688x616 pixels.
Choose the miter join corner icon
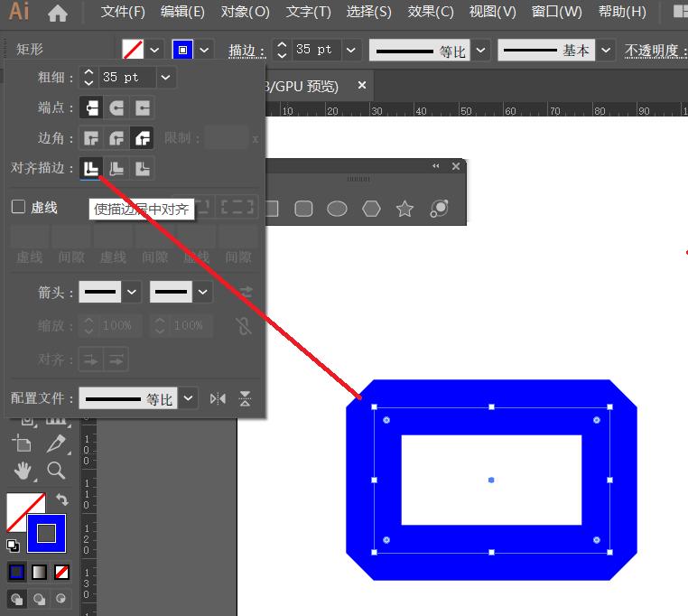point(91,138)
